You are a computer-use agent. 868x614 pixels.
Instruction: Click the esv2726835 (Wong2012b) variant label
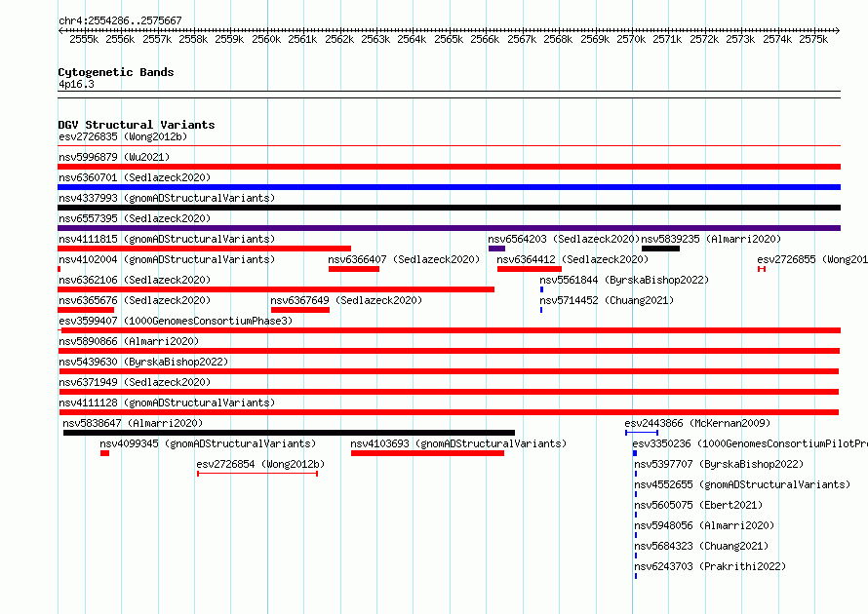click(123, 136)
